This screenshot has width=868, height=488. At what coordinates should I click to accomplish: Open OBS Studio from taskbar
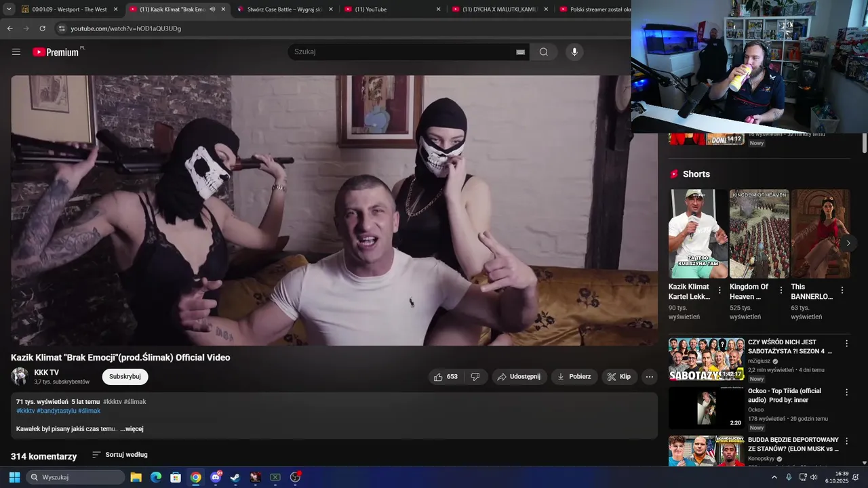pyautogui.click(x=295, y=477)
